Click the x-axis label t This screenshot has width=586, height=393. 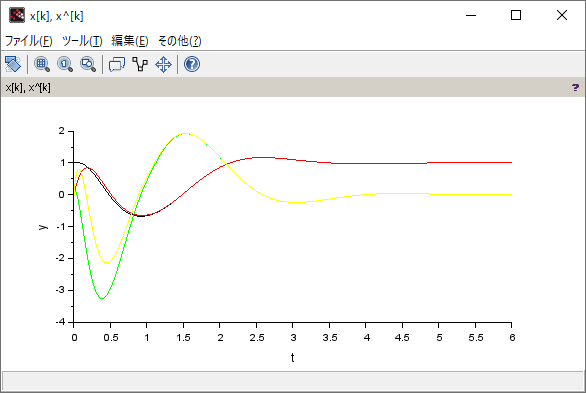(x=293, y=358)
